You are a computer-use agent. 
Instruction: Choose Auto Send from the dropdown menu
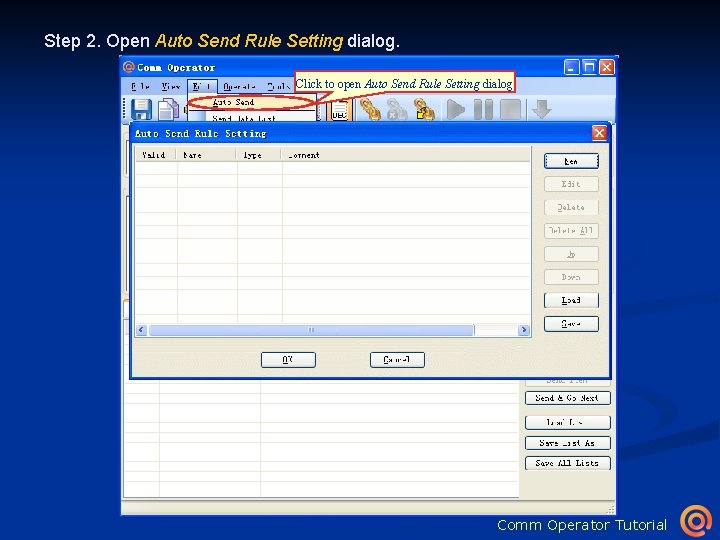pyautogui.click(x=252, y=102)
